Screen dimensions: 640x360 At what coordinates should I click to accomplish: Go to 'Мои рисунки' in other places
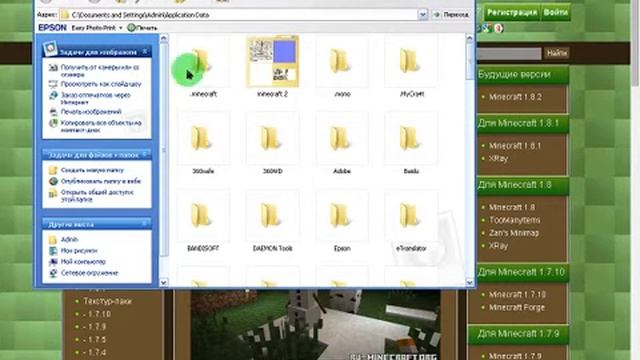79,251
